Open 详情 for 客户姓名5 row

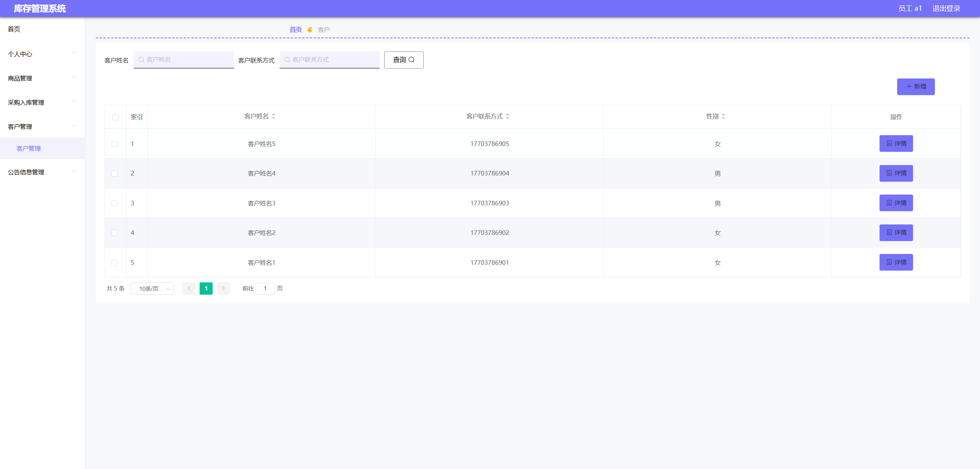896,144
